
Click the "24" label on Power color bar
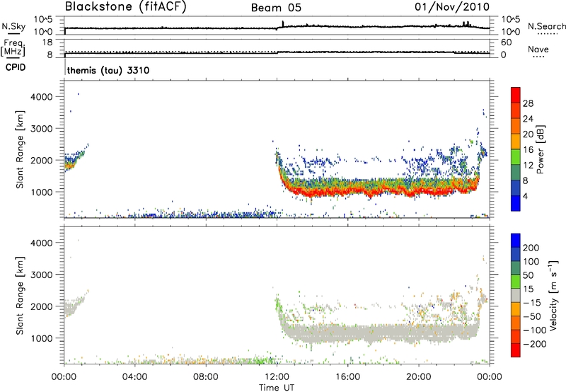pos(528,119)
